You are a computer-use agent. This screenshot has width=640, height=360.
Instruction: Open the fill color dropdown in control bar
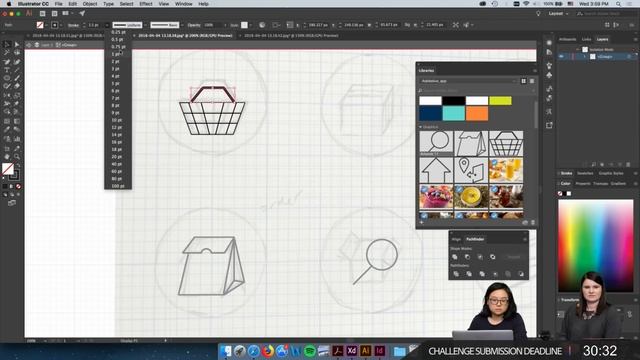[46, 25]
